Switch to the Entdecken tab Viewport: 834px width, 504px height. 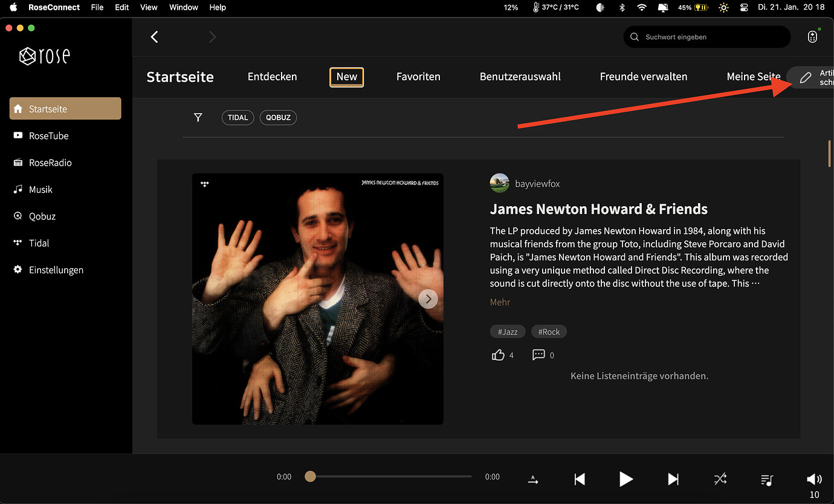point(272,77)
